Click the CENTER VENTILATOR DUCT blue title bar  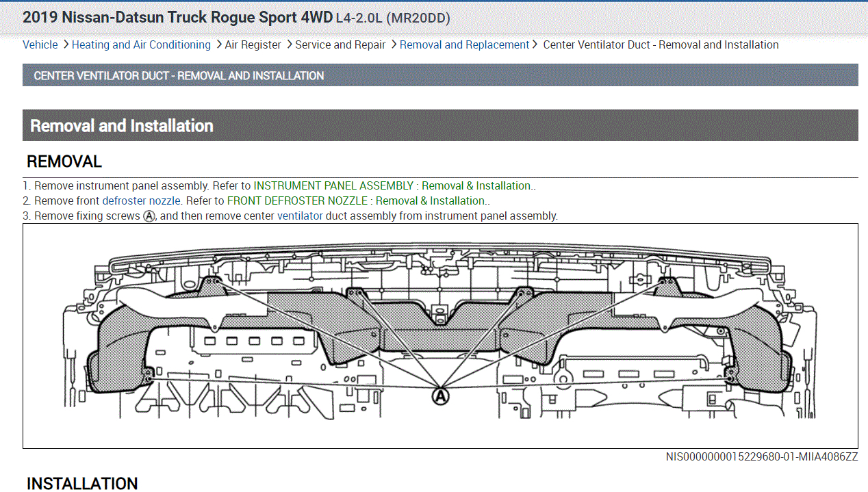pos(439,75)
